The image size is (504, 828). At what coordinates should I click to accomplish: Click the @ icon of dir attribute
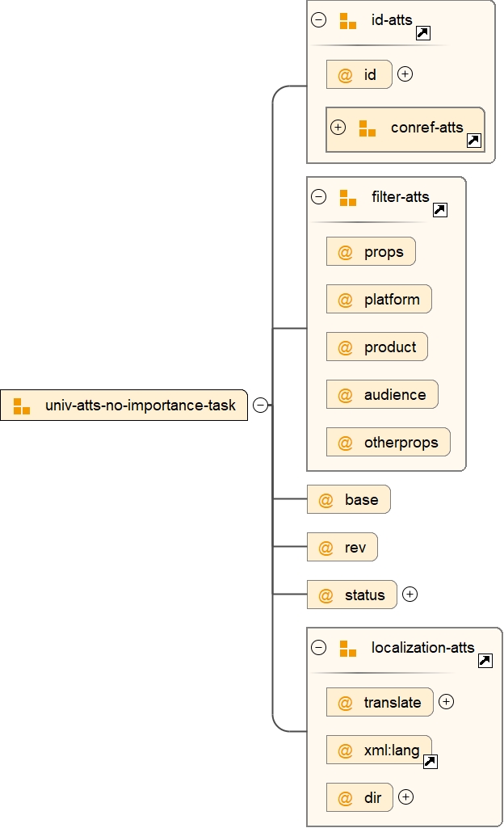[345, 798]
